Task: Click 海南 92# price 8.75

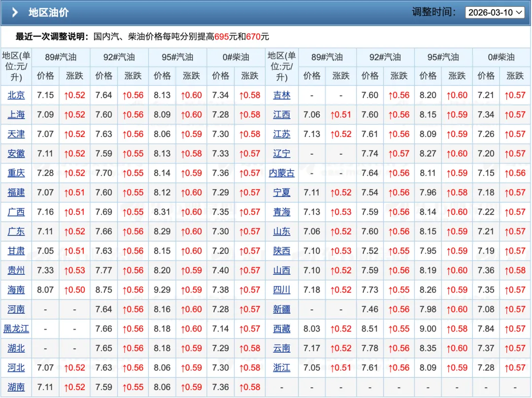Action: [103, 290]
